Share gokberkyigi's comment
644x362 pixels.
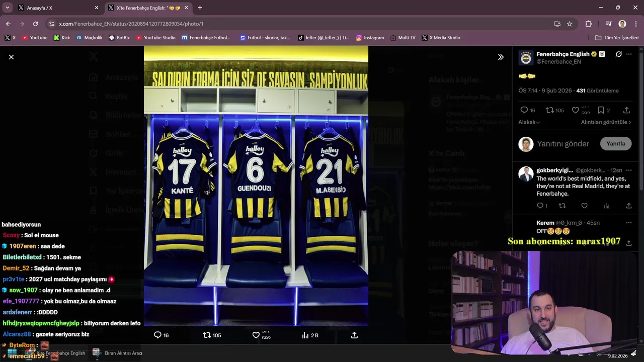(x=629, y=206)
